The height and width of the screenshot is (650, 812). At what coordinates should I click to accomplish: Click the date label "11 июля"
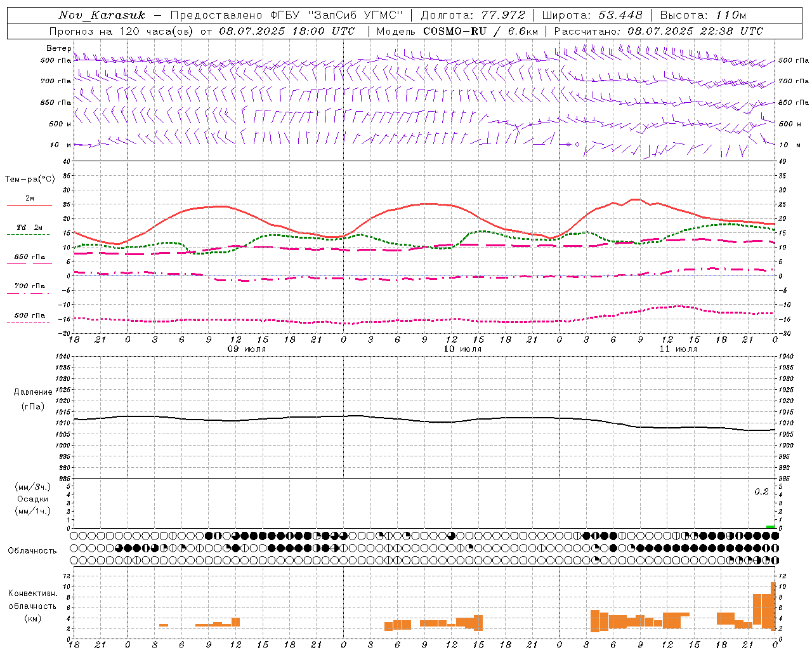coord(678,349)
